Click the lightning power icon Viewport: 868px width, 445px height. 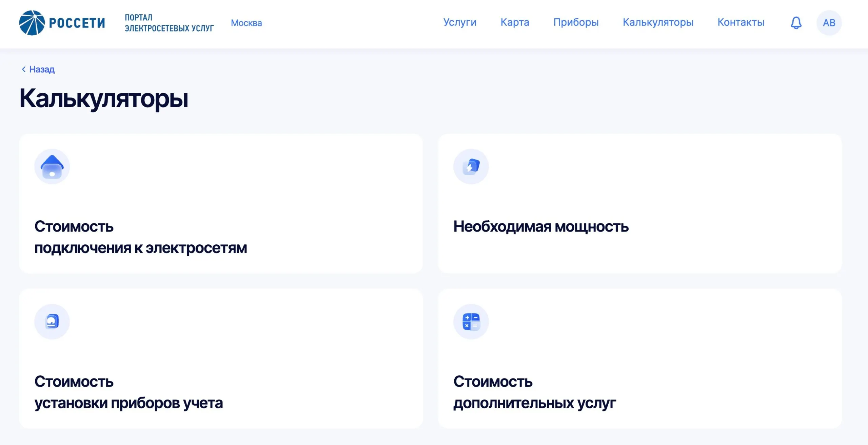pos(471,167)
